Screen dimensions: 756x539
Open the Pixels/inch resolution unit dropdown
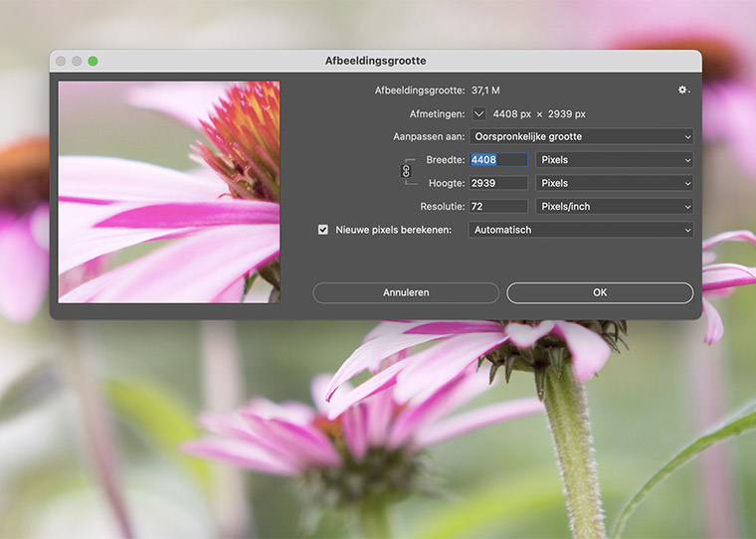coord(615,206)
